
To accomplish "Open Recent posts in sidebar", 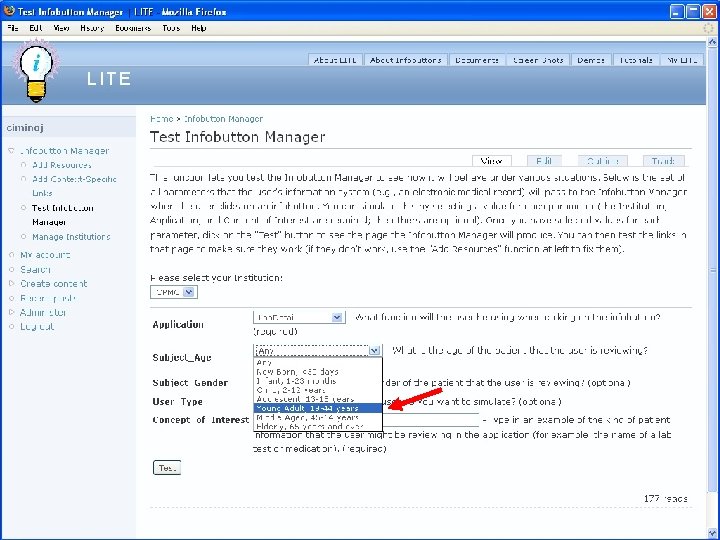I will [x=48, y=298].
